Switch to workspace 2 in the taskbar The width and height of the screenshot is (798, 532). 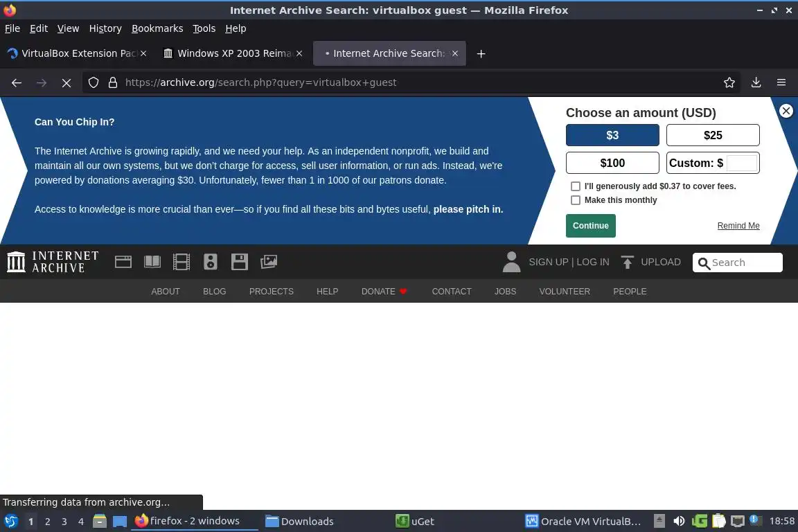pos(47,522)
